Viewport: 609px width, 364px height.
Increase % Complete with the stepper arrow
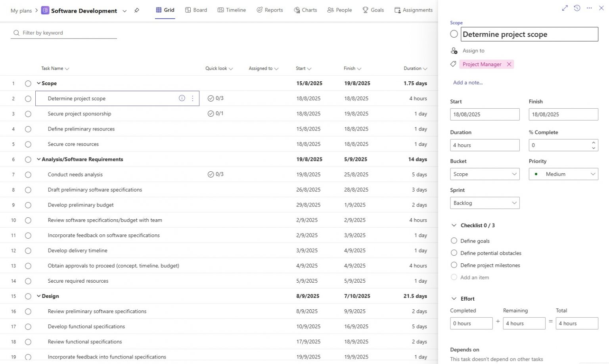click(593, 143)
